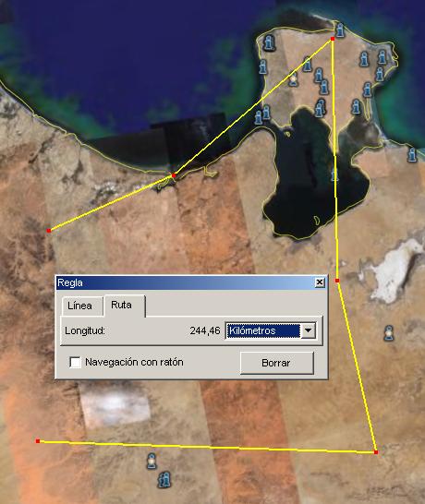
Task: Select the Kilómetros combo box field
Action: [x=271, y=330]
